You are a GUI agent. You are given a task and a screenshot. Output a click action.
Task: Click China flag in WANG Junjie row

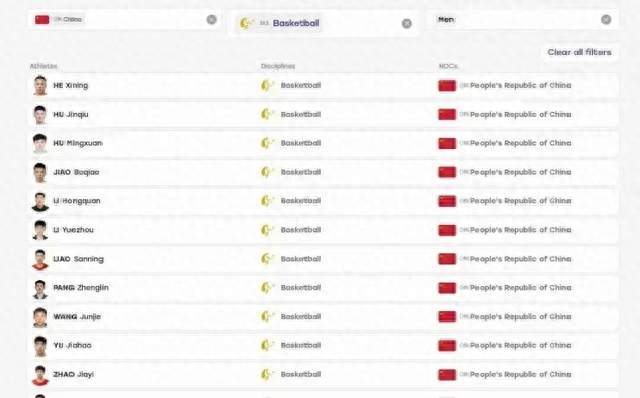coord(447,317)
